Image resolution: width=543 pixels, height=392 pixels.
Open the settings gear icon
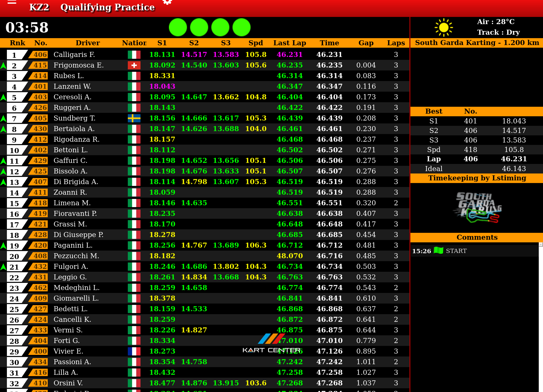(x=167, y=2)
